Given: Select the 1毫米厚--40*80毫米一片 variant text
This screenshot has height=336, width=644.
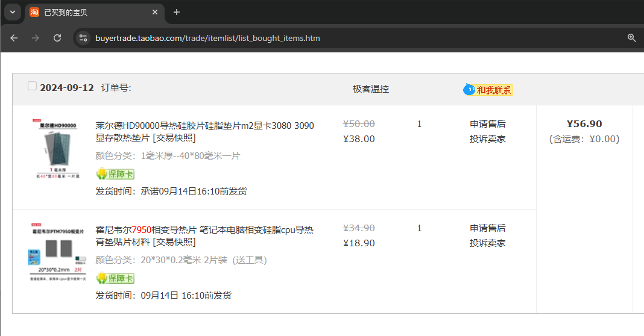Looking at the screenshot, I should pos(191,156).
